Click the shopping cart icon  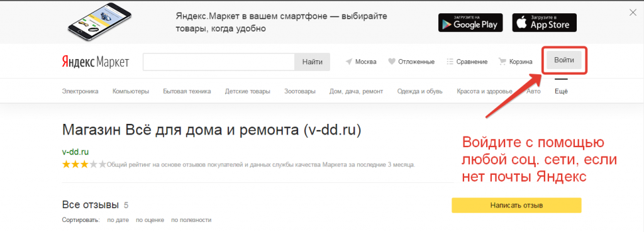tap(502, 62)
